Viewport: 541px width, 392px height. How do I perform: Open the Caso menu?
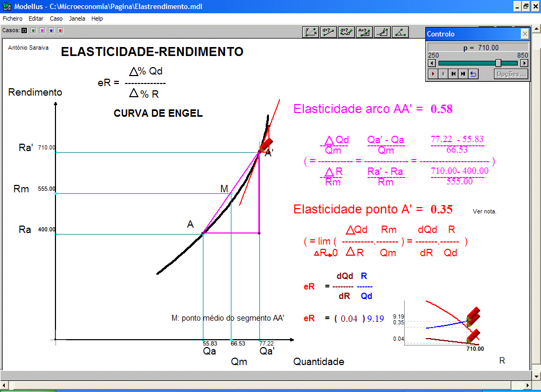pos(56,18)
